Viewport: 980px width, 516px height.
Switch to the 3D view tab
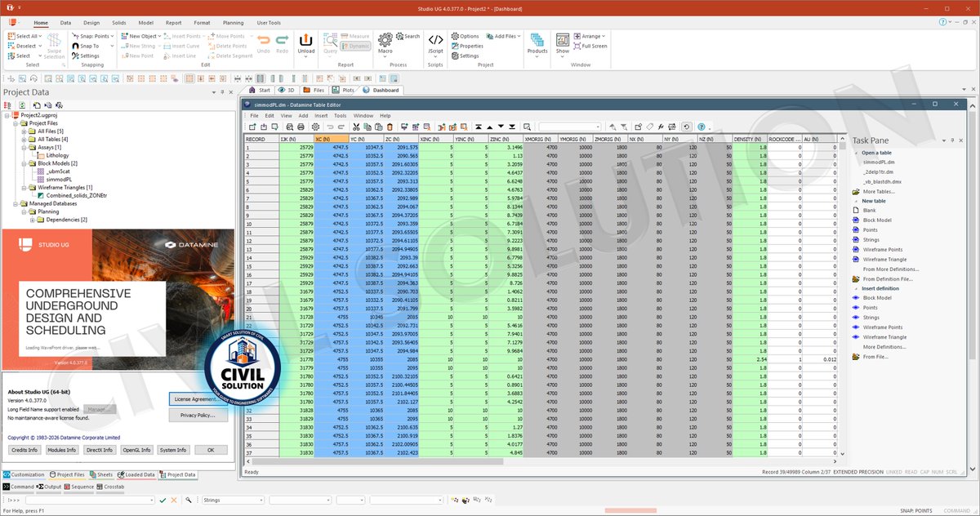point(287,90)
